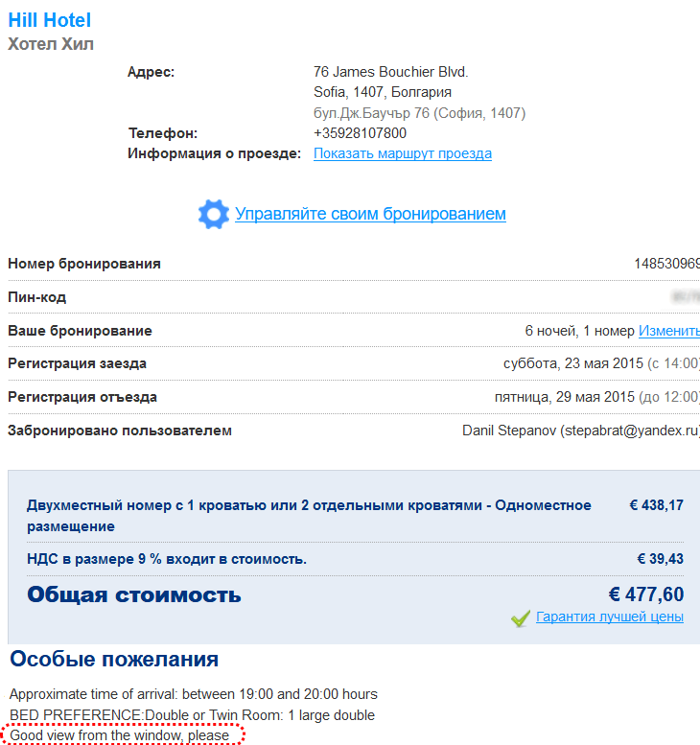Click the 'Хотел Хил' subtitle

click(51, 44)
